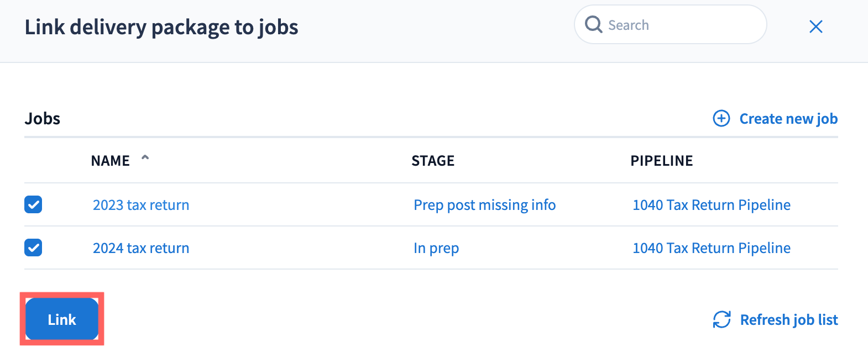Open 1040 Tax Return Pipeline for 2023 job
The height and width of the screenshot is (358, 868).
(x=711, y=205)
